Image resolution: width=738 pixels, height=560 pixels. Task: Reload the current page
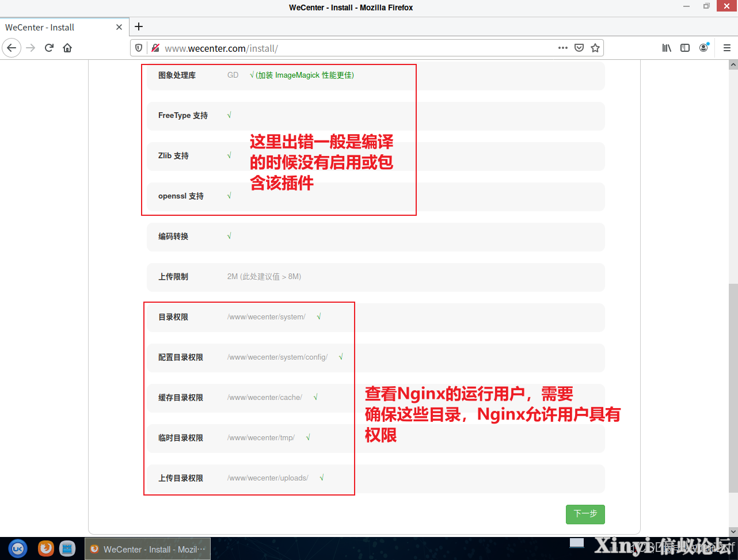point(49,48)
